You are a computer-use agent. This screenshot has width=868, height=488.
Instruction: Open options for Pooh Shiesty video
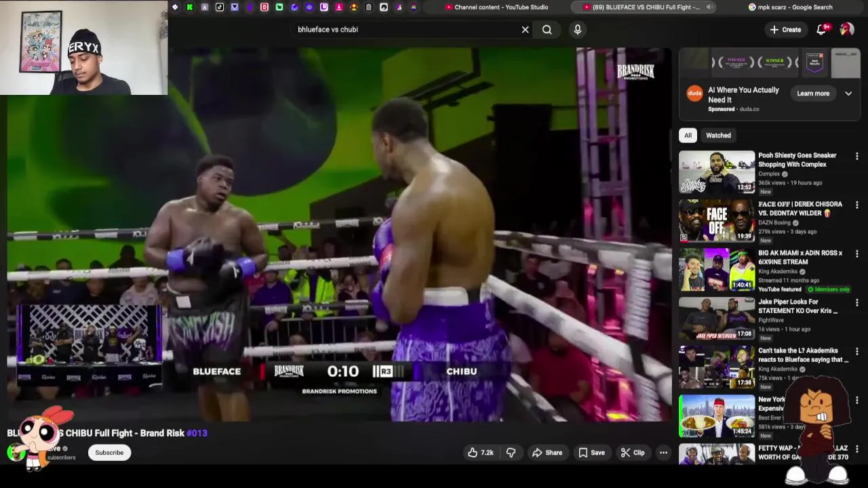856,157
